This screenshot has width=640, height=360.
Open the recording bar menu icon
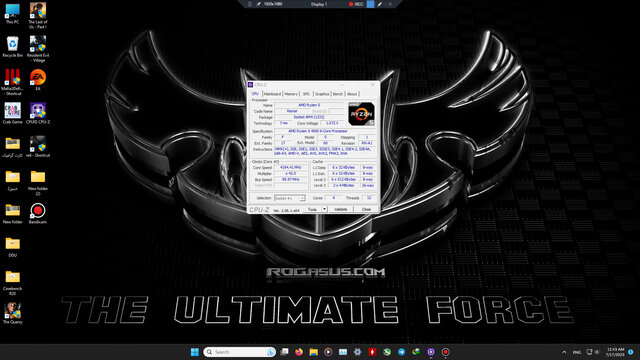[x=250, y=4]
